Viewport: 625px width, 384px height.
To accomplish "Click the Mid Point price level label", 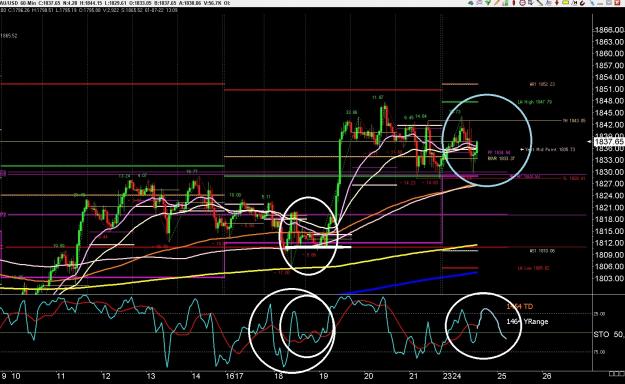I will [x=550, y=150].
